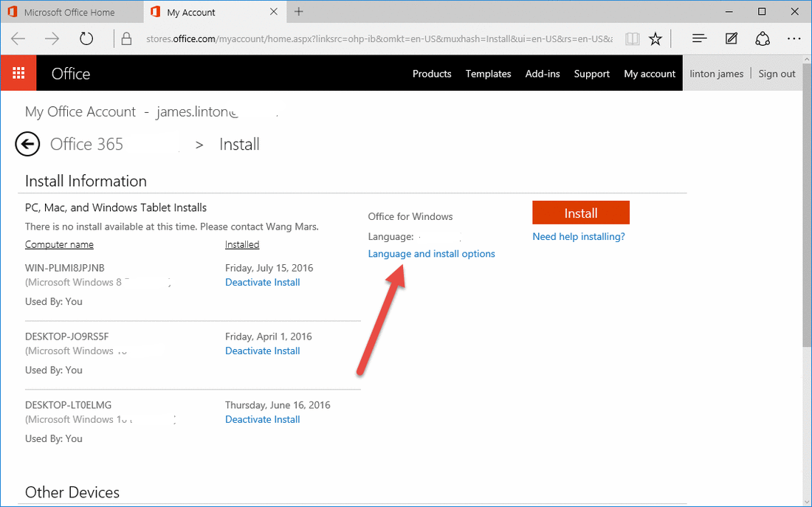Open the Add-ins menu item
The height and width of the screenshot is (507, 812).
tap(543, 74)
